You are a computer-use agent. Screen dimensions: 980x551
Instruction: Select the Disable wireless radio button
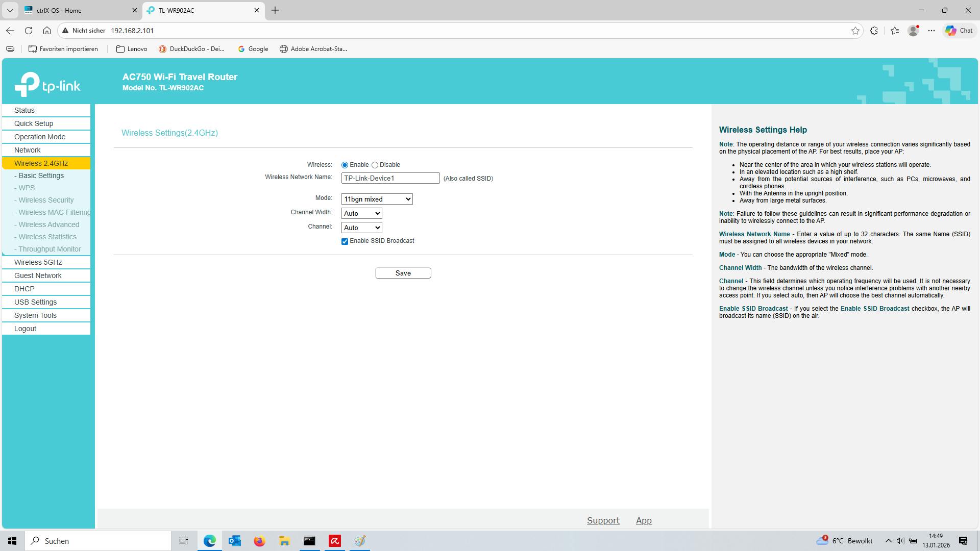tap(375, 165)
